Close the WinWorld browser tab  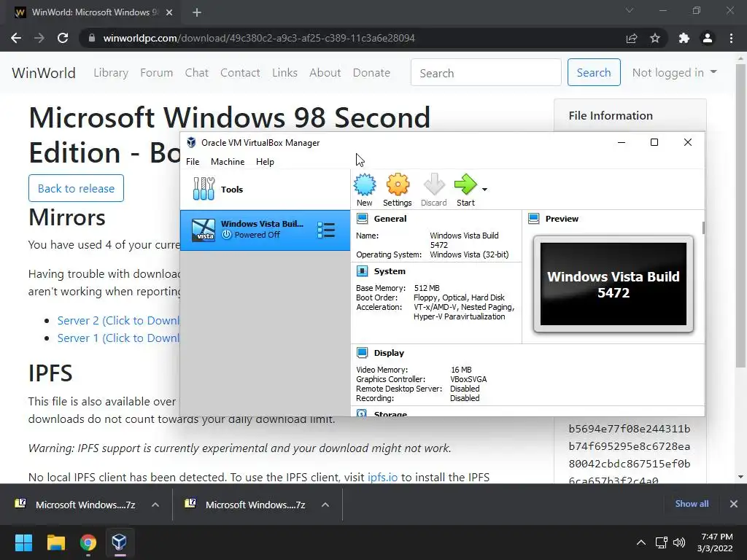[x=169, y=12]
